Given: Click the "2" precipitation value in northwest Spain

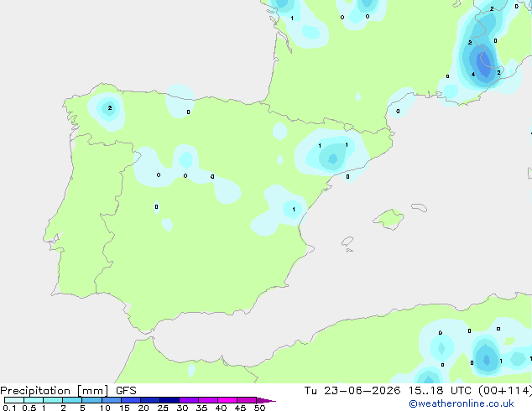Looking at the screenshot, I should [x=110, y=108].
